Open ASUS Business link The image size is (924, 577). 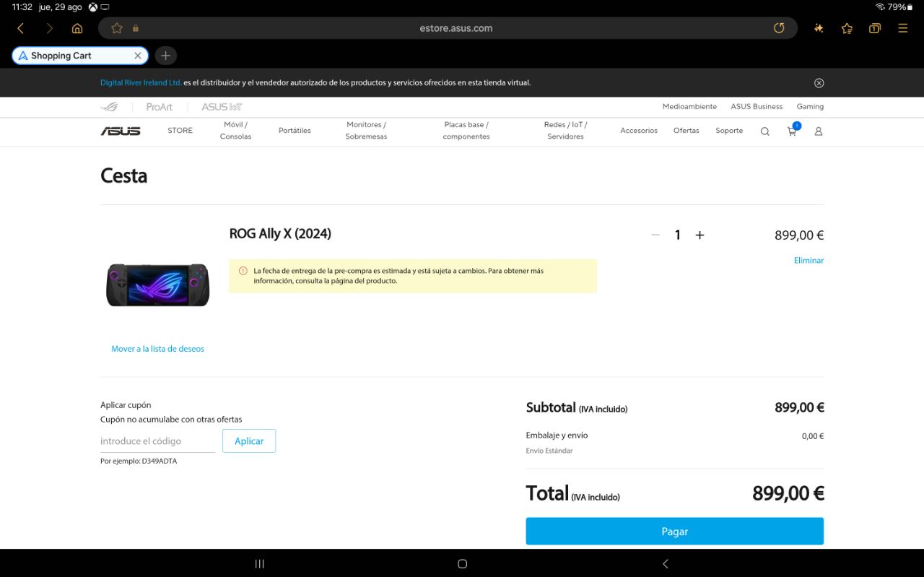[x=757, y=106]
